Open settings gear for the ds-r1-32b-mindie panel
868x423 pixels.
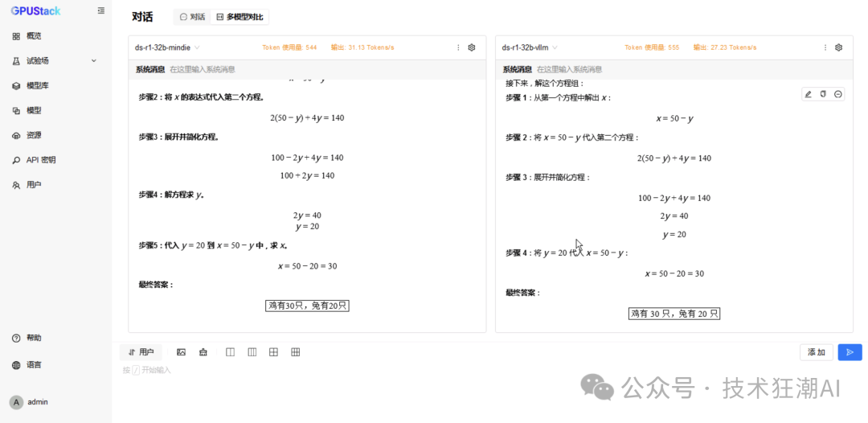point(472,47)
